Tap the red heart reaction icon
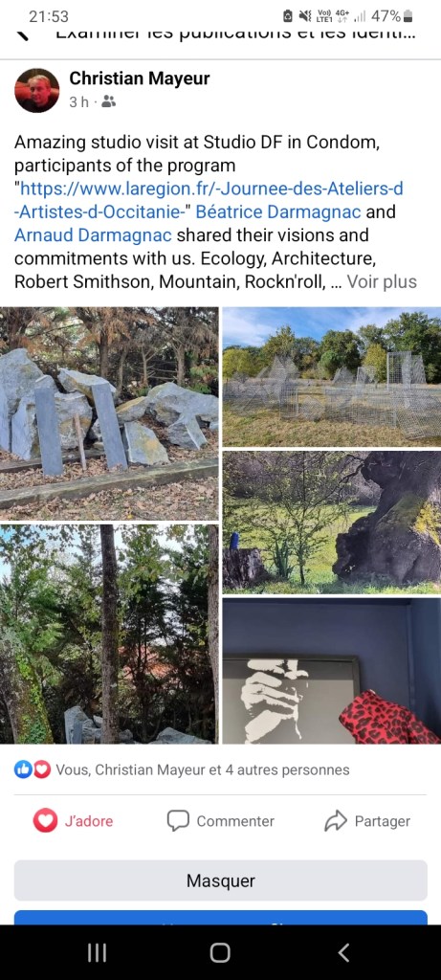Viewport: 441px width, 980px height. (41, 770)
